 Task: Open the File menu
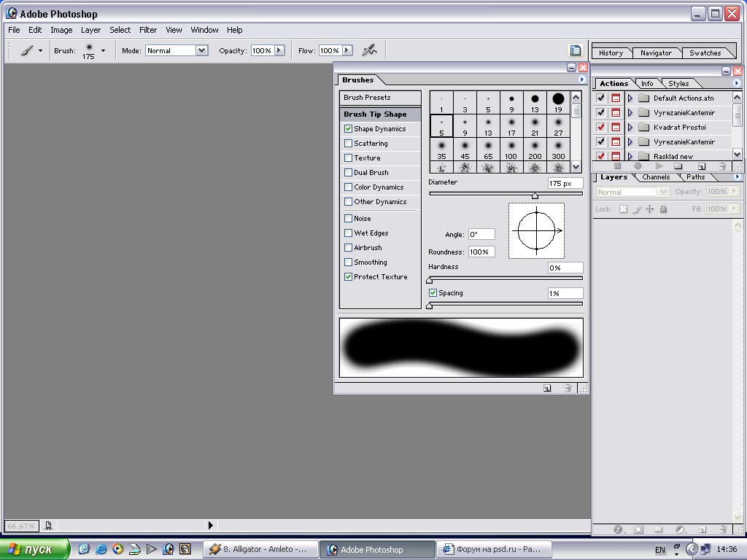(14, 30)
